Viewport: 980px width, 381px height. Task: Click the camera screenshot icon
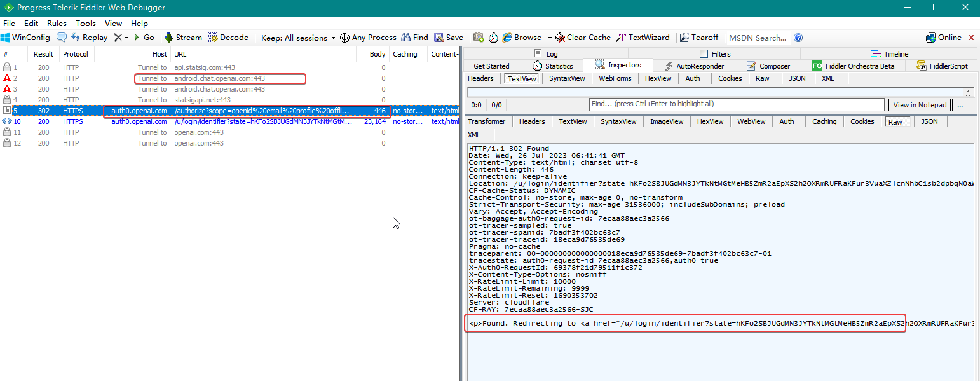479,38
